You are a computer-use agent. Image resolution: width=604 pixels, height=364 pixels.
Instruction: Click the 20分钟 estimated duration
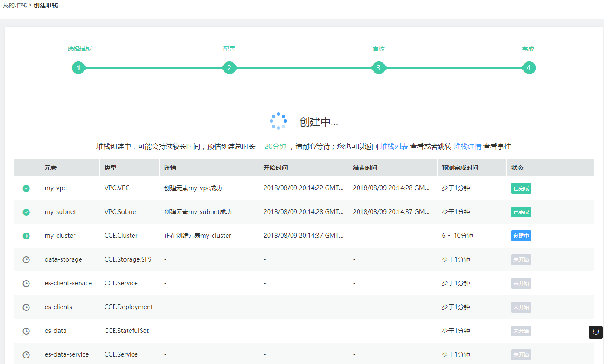click(275, 147)
